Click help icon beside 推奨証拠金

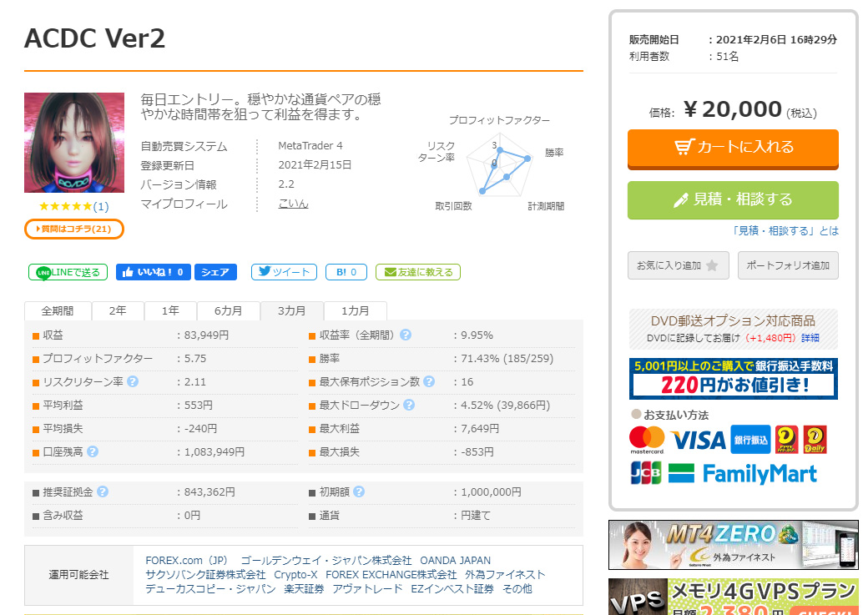[x=103, y=491]
